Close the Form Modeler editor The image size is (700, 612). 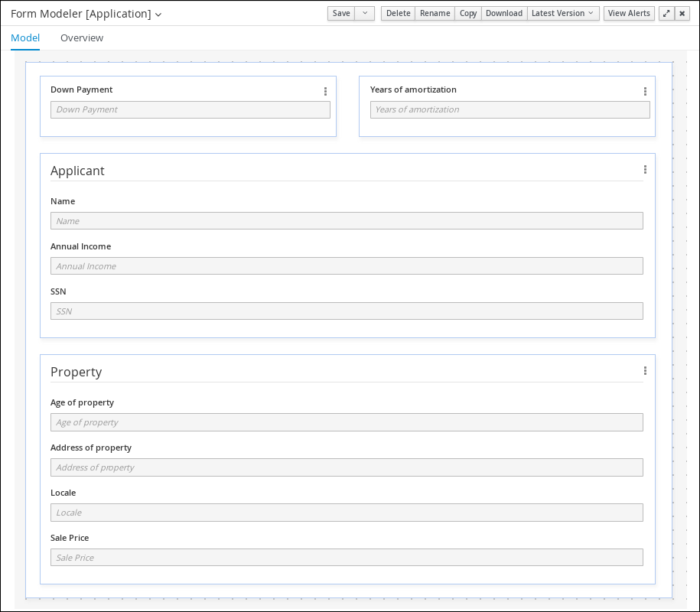pos(682,14)
